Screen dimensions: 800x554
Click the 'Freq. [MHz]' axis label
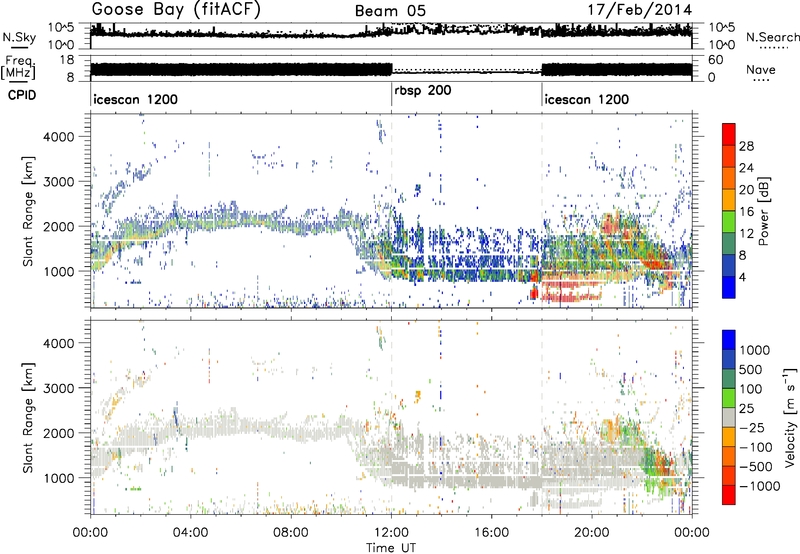[18, 67]
